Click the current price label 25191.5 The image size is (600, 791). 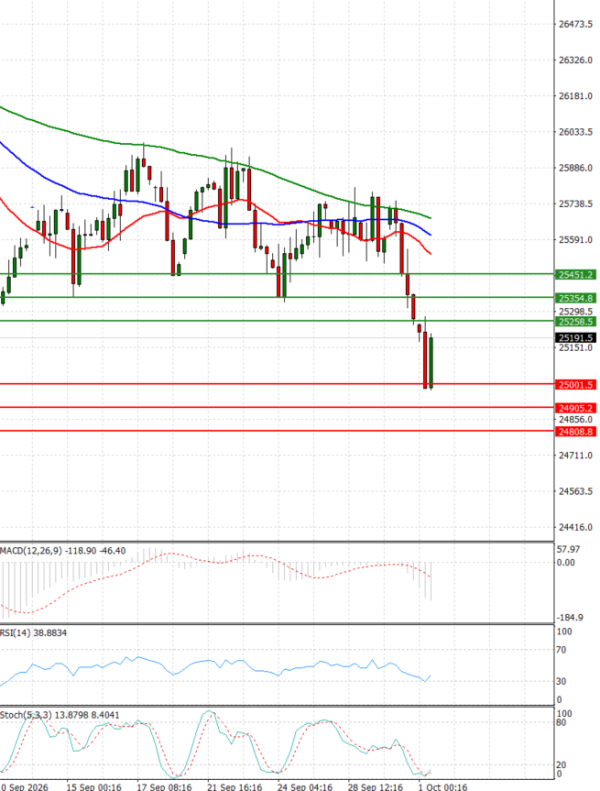[x=575, y=338]
